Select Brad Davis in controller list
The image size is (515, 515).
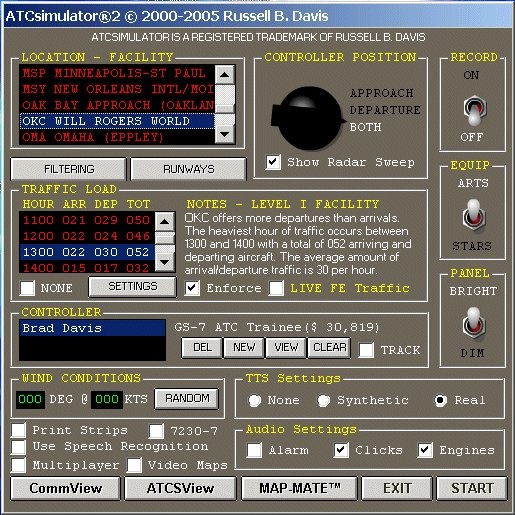click(x=92, y=328)
